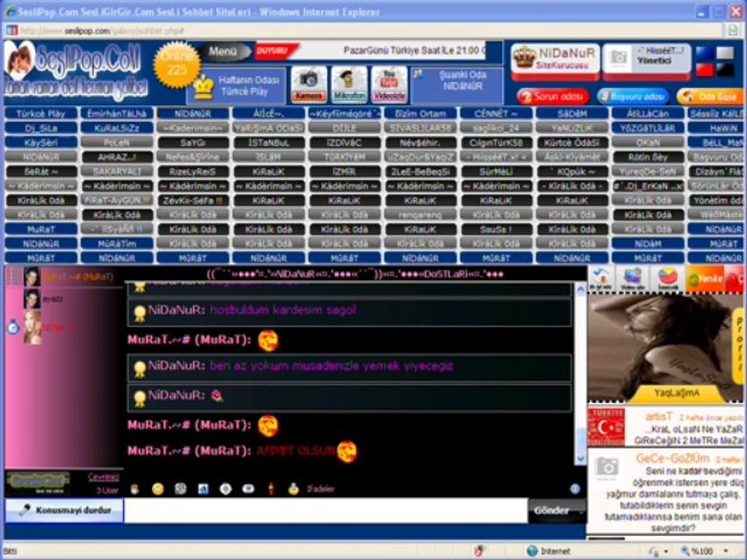The width and height of the screenshot is (747, 560).
Task: Click the yellow medal icon beside İfadeler
Action: click(x=293, y=488)
